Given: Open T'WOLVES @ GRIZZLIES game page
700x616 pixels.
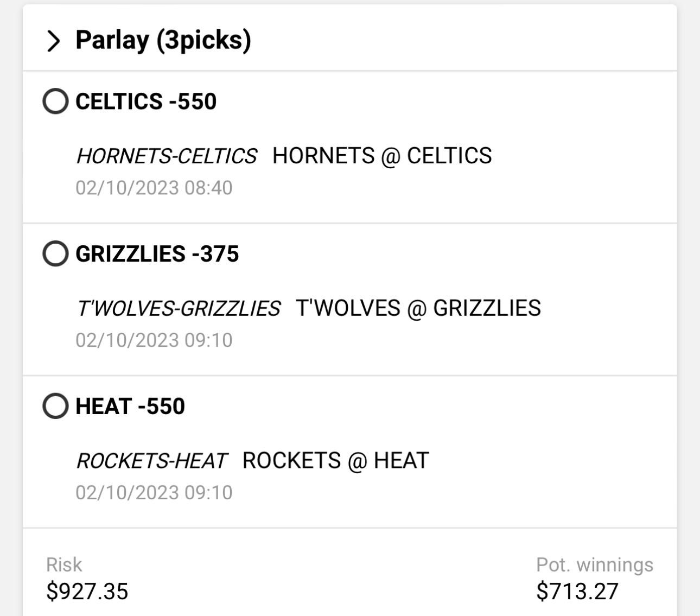Looking at the screenshot, I should tap(418, 308).
